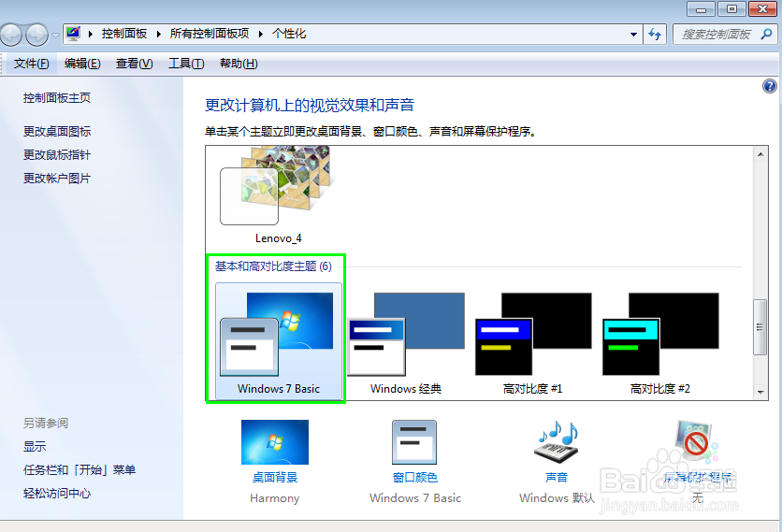The width and height of the screenshot is (782, 532).
Task: Click 个性化 in the address breadcrumb
Action: 289,34
